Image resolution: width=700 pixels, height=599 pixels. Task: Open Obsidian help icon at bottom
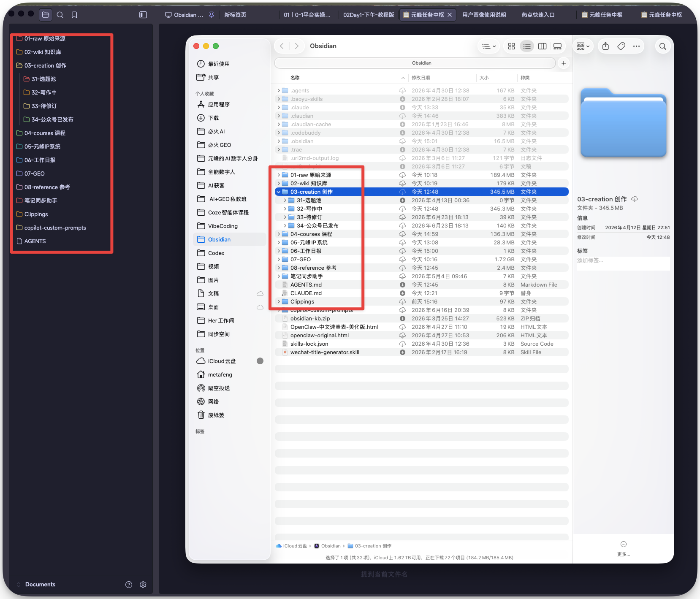click(x=129, y=585)
